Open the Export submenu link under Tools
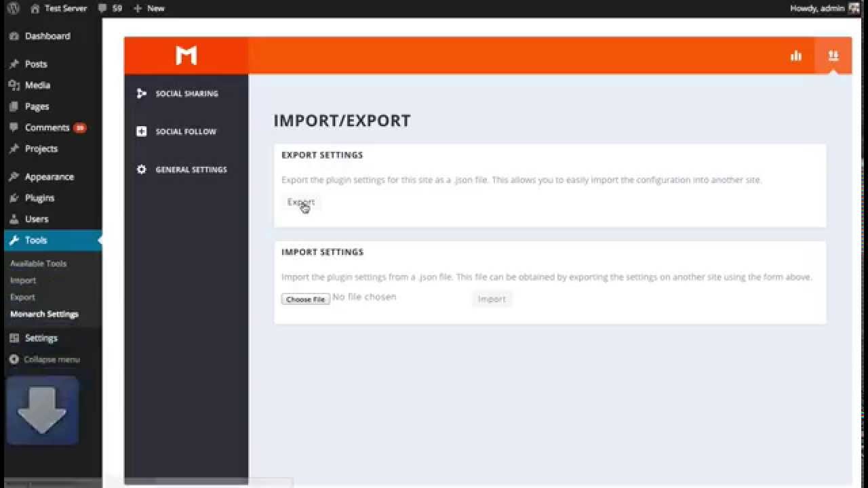Screen dimensions: 868x488 (22, 297)
